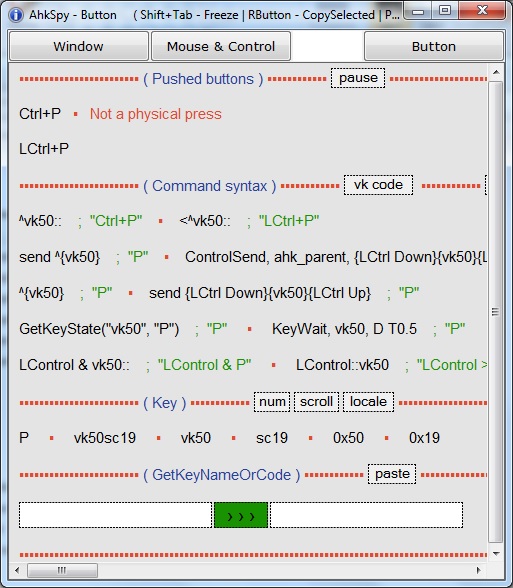This screenshot has width=513, height=588.
Task: Toggle the num lock button
Action: [x=272, y=402]
